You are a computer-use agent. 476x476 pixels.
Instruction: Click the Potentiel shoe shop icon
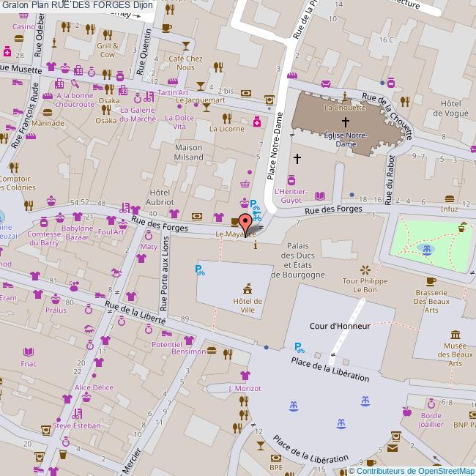coord(166,332)
